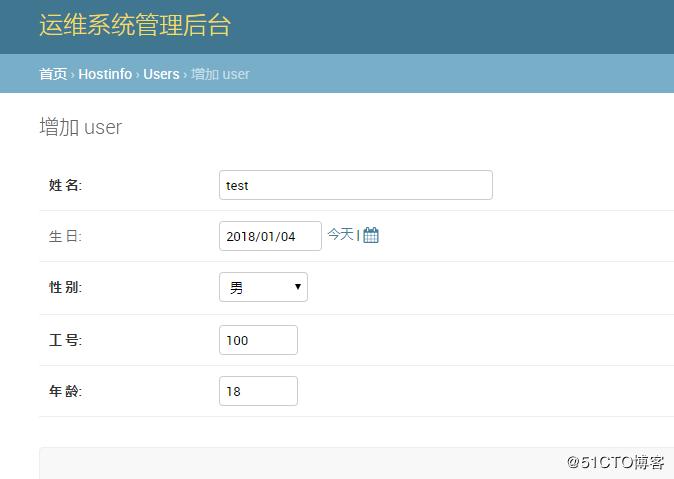Viewport: 674px width, 479px height.
Task: Click the 性别 field label
Action: tap(66, 288)
